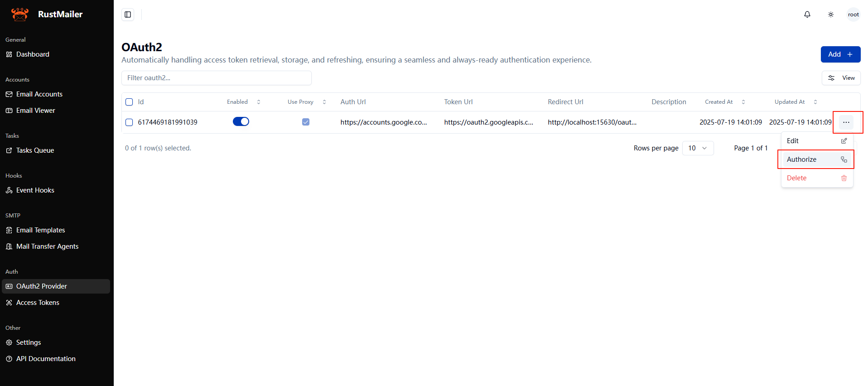Sort by the Enabled column
This screenshot has width=868, height=386.
tap(244, 102)
